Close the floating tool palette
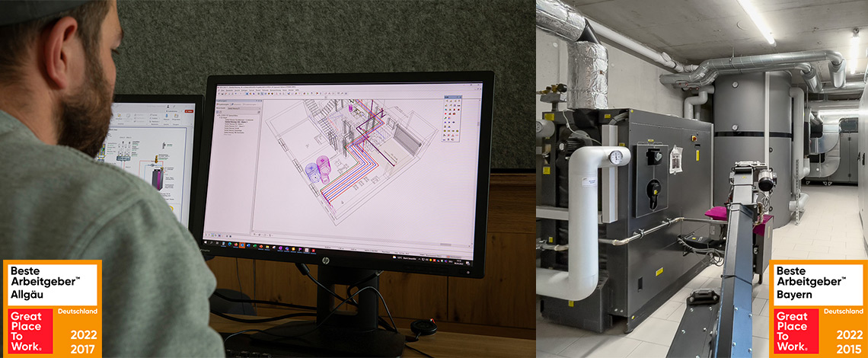This screenshot has height=358, width=868. (x=462, y=98)
